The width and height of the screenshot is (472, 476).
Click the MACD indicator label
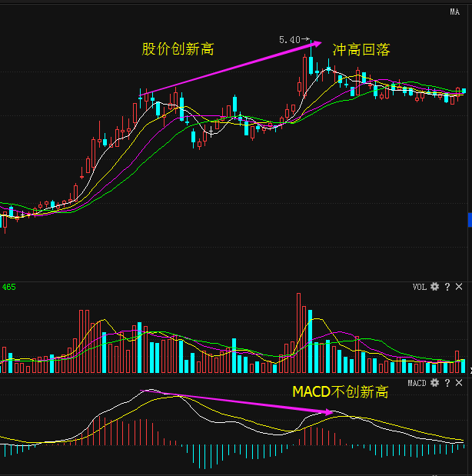pyautogui.click(x=417, y=383)
